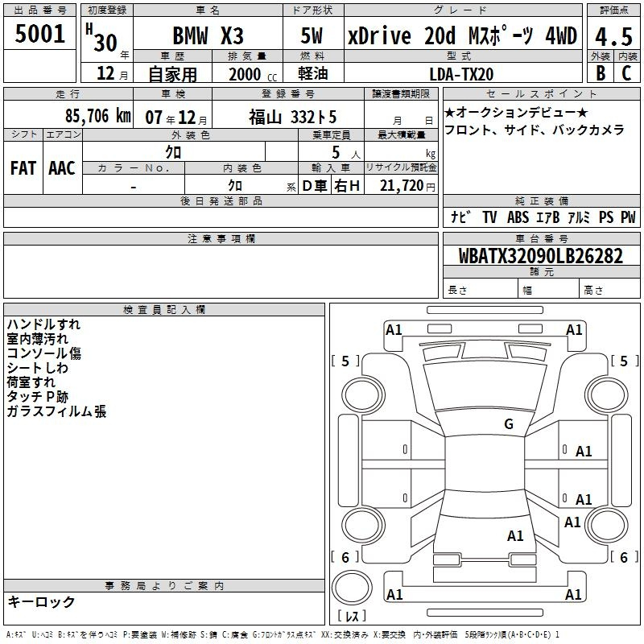Image resolution: width=644 pixels, height=644 pixels.
Task: Click the 長さ dimension field
Action: pos(480,290)
